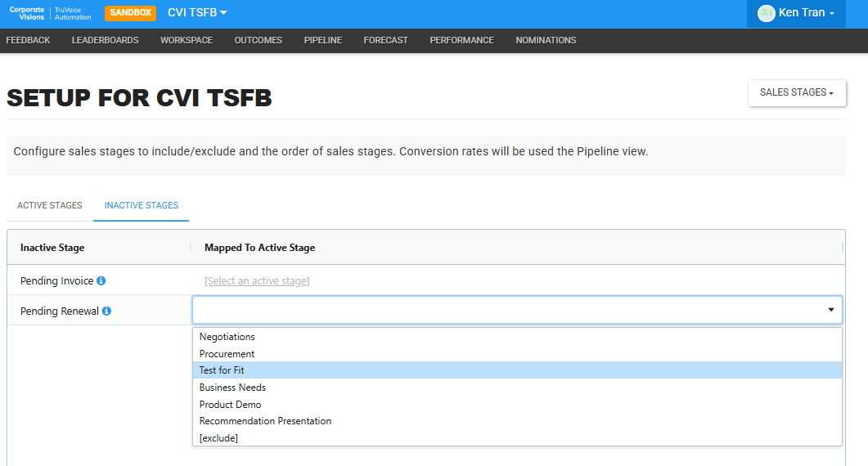
Task: Switch to the ACTIVE STAGES tab
Action: 50,205
